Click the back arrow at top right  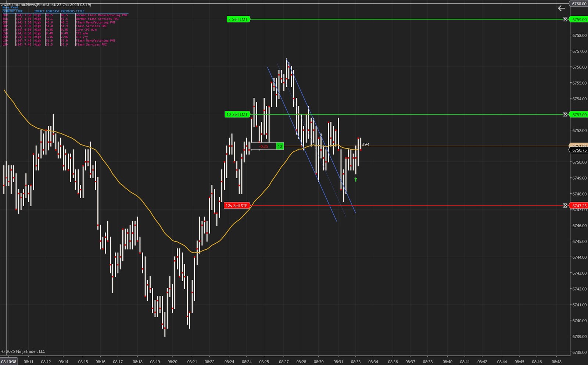(561, 8)
